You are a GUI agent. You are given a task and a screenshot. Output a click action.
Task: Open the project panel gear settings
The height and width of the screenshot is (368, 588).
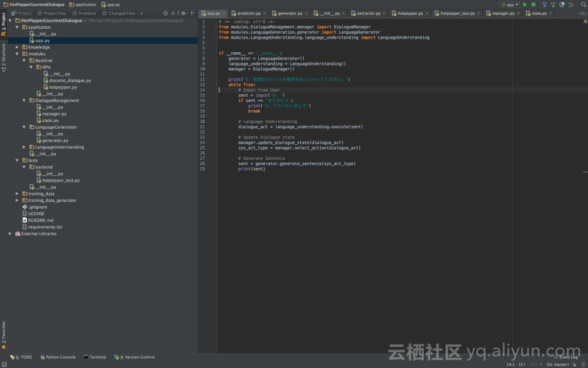pyautogui.click(x=184, y=13)
